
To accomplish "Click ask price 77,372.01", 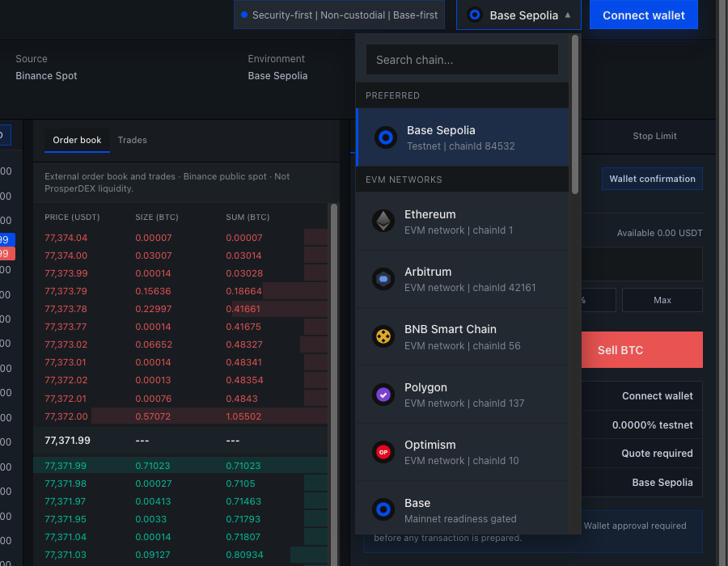I will (x=66, y=399).
